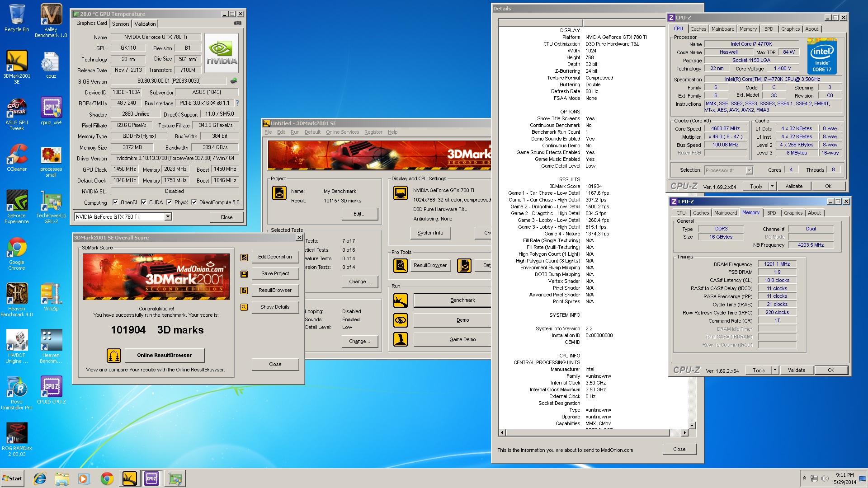This screenshot has width=868, height=488.
Task: Open Valley Benchmark 1.0 desktop icon
Action: [x=51, y=21]
